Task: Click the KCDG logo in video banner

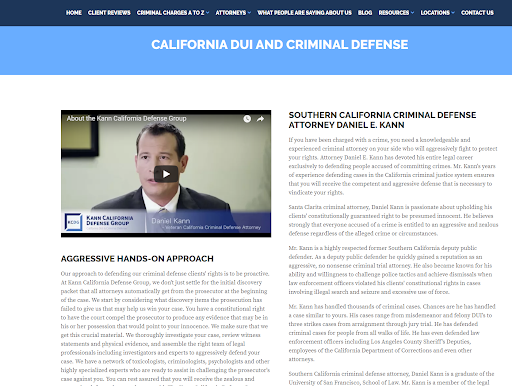Action: click(73, 222)
